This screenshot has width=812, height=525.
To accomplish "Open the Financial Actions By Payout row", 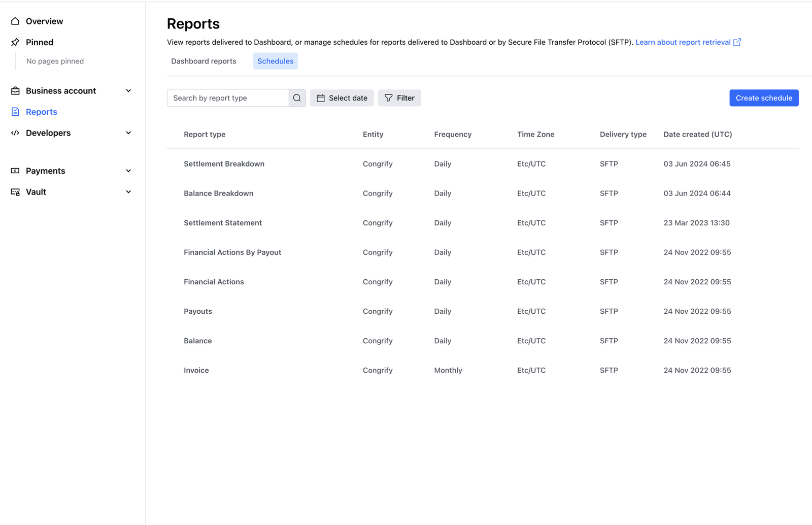I will coord(483,252).
